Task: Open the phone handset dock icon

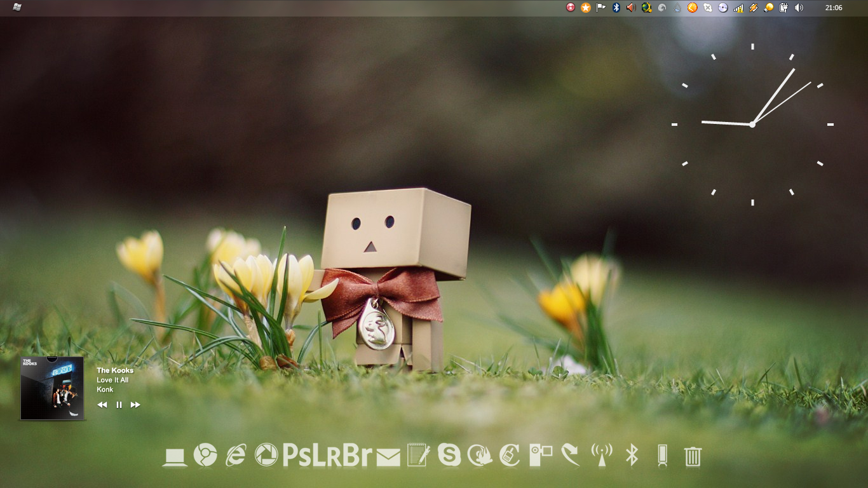Action: coord(571,455)
